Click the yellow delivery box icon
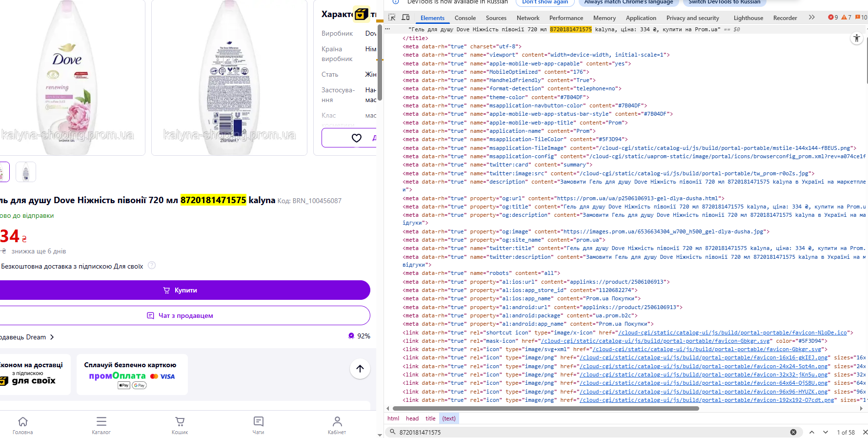This screenshot has height=438, width=868. click(x=362, y=14)
